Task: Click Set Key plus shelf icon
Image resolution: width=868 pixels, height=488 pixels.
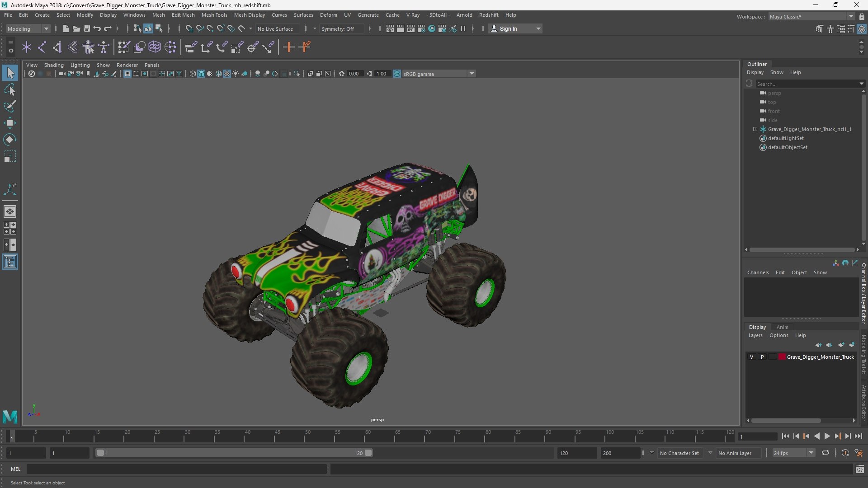Action: 288,47
